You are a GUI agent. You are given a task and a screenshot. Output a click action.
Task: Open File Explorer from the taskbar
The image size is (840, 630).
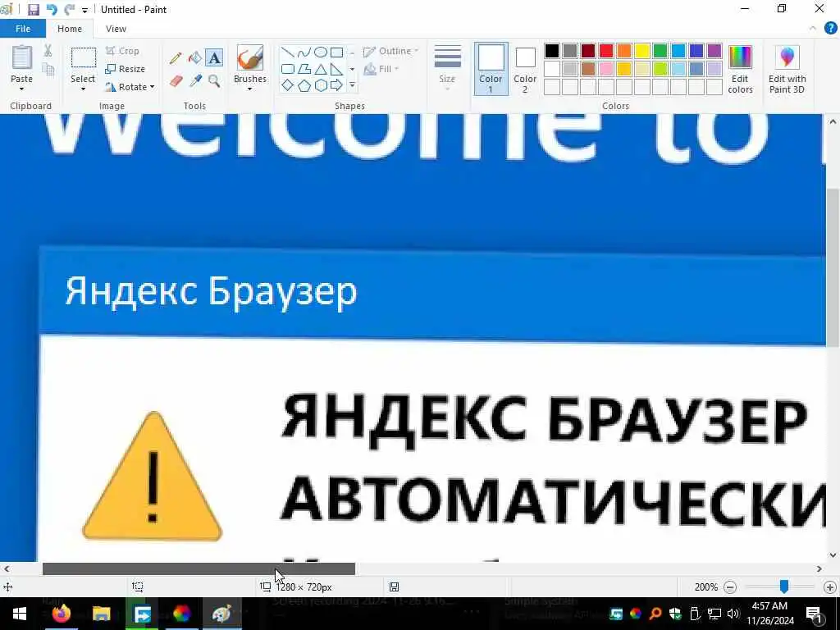[x=101, y=614]
